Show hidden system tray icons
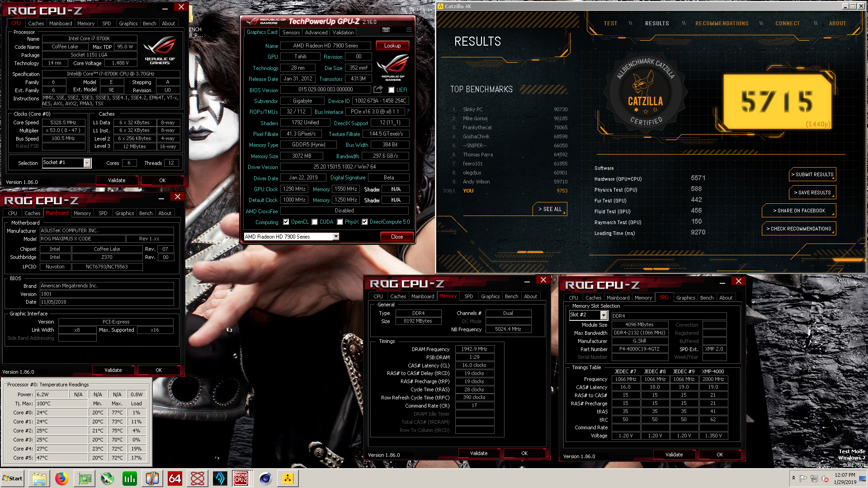 [x=793, y=478]
